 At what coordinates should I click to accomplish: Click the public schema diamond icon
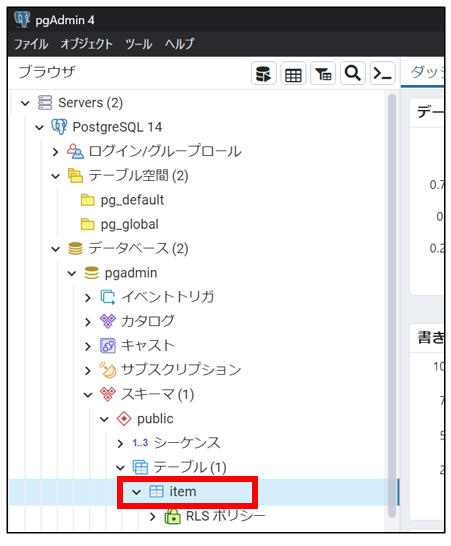click(124, 419)
